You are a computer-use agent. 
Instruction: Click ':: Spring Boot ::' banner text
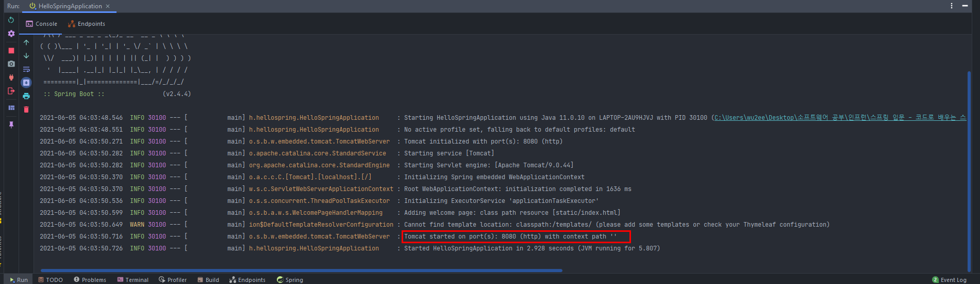[x=74, y=94]
